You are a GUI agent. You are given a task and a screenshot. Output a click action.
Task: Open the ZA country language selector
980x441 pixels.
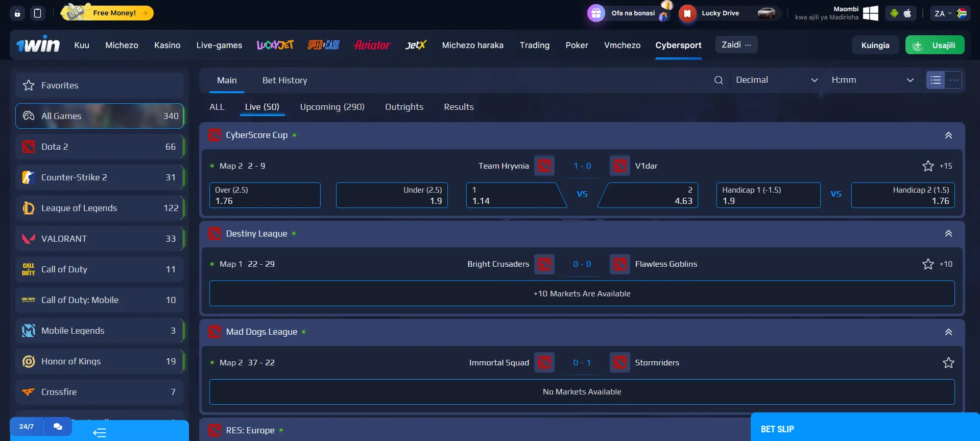pyautogui.click(x=950, y=13)
